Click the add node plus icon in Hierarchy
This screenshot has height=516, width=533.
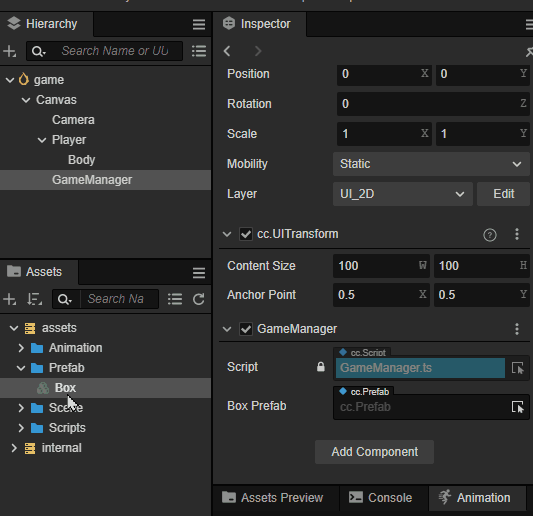click(x=10, y=51)
